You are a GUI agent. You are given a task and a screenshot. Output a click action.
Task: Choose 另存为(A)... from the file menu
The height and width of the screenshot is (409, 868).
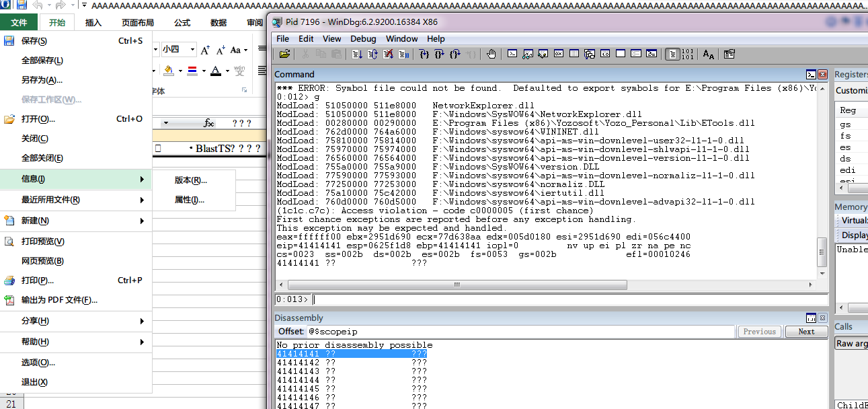point(76,80)
